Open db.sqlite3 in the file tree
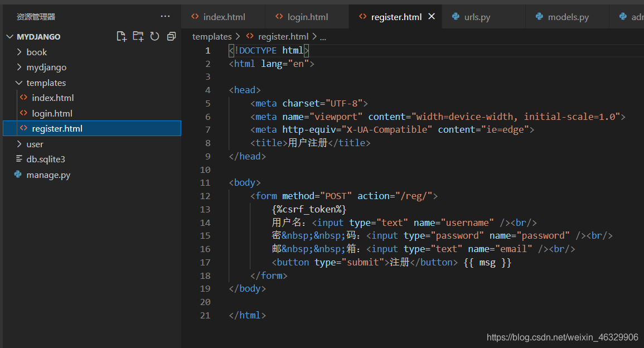The width and height of the screenshot is (644, 348). [46, 159]
